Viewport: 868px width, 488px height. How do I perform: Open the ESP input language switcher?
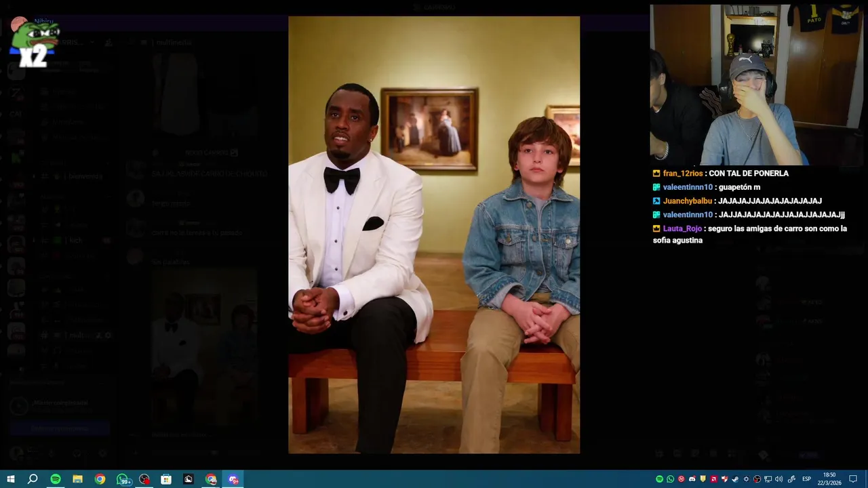(806, 479)
